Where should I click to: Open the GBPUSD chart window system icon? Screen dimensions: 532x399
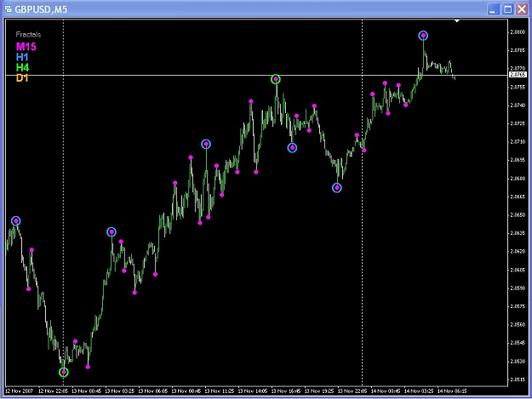point(8,9)
